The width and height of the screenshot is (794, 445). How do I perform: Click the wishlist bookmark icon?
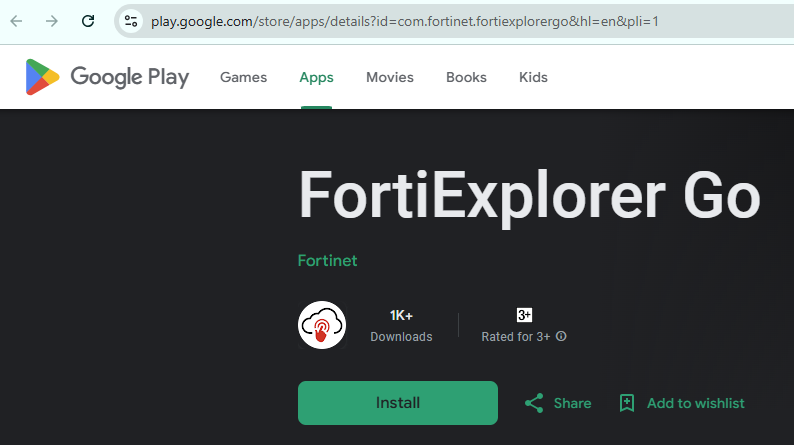pos(627,403)
